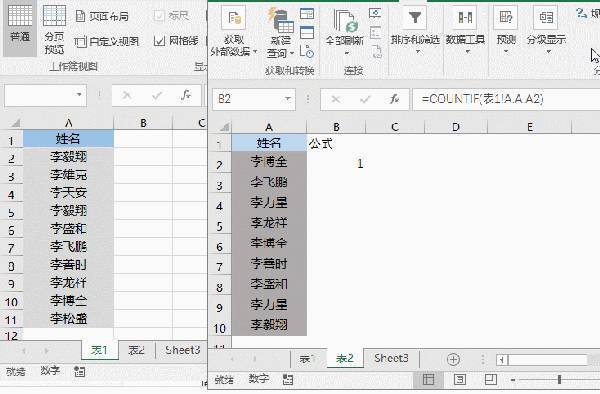This screenshot has height=394, width=600.
Task: Add a new sheet with the plus button
Action: pos(453,359)
